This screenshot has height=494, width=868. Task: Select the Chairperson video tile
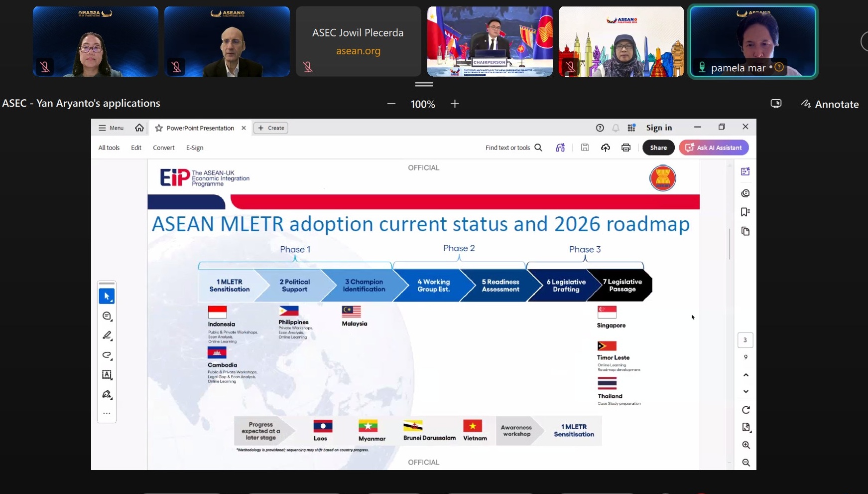[x=490, y=41]
